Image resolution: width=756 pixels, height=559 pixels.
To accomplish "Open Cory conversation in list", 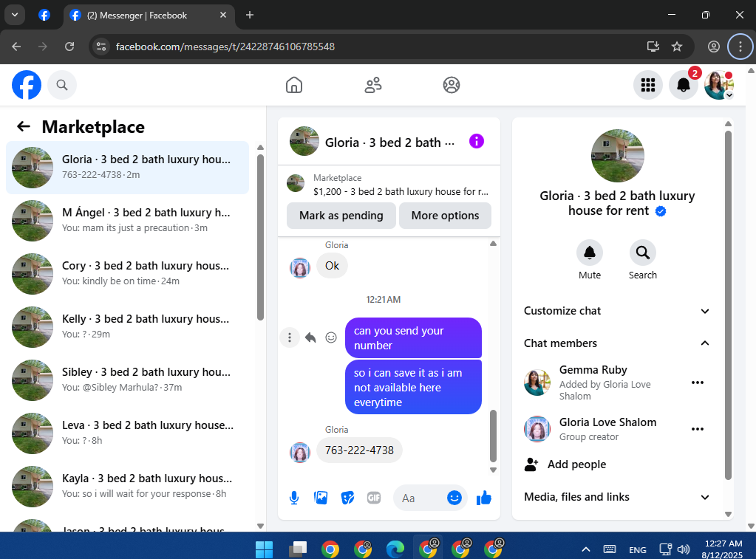I will coord(127,273).
